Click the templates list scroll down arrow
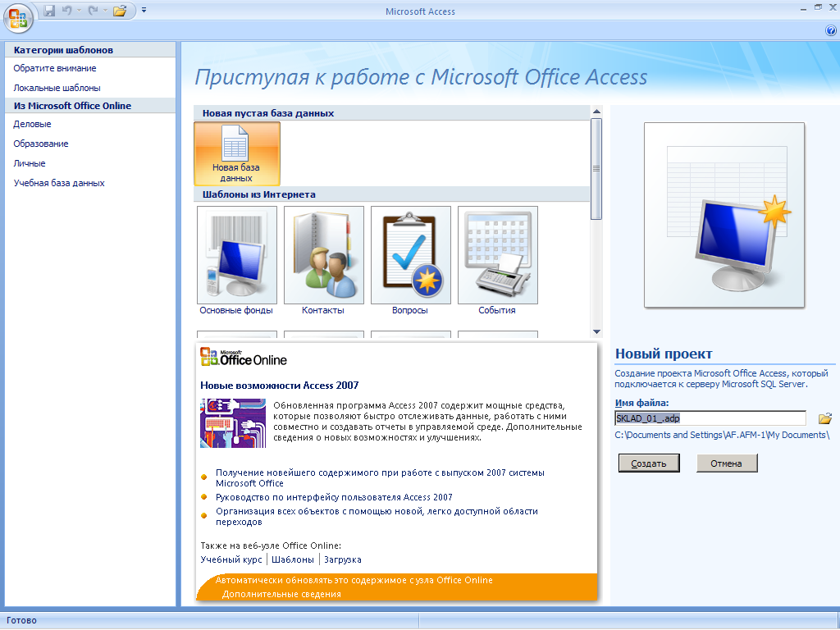Viewport: 840px width, 630px height. 596,332
